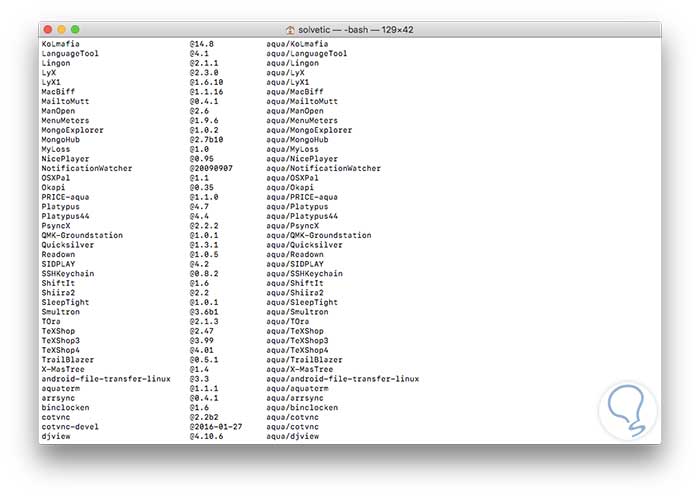The width and height of the screenshot is (700, 499).
Task: Click the yellow minimize window button
Action: pos(62,29)
